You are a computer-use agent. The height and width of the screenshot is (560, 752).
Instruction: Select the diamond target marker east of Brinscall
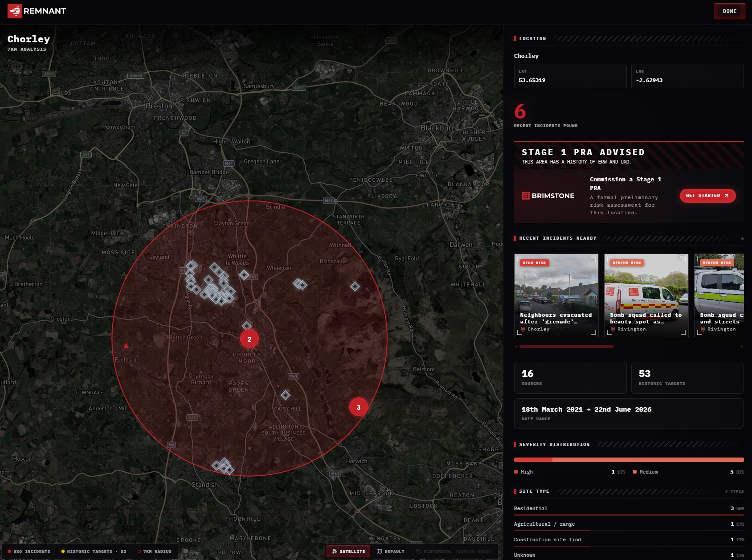355,286
